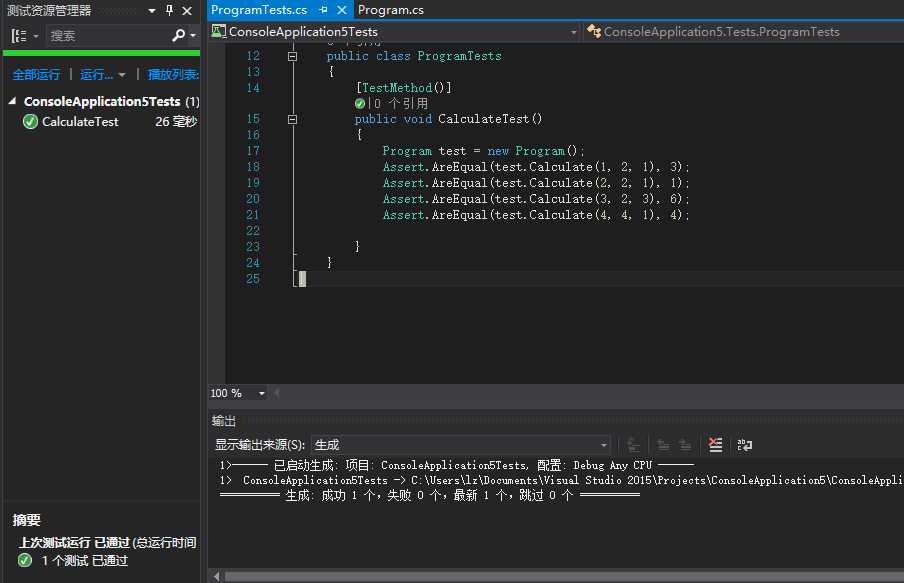
Task: Click line number 25 in the editor
Action: 253,279
